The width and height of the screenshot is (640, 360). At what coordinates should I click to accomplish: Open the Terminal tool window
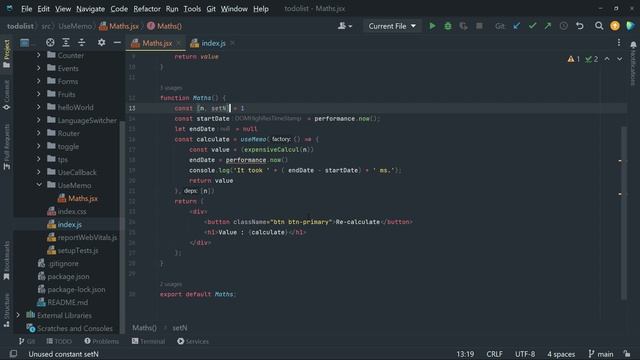(148, 341)
